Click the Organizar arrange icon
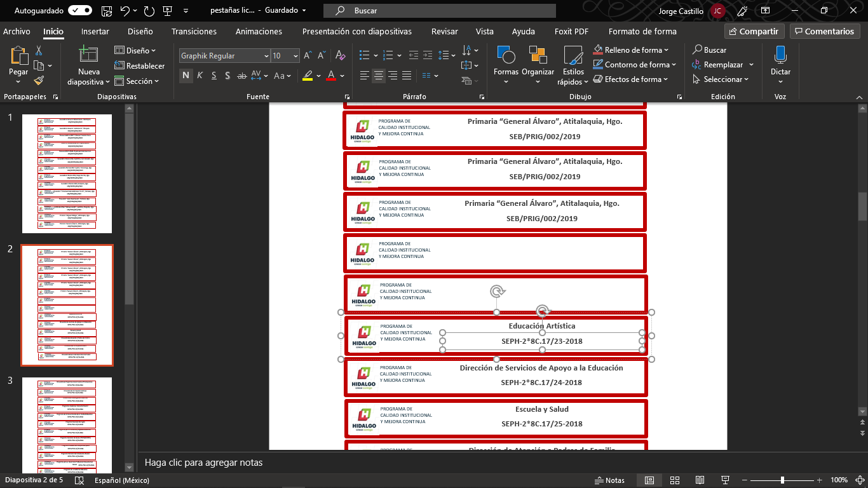The height and width of the screenshot is (488, 868). (x=538, y=56)
